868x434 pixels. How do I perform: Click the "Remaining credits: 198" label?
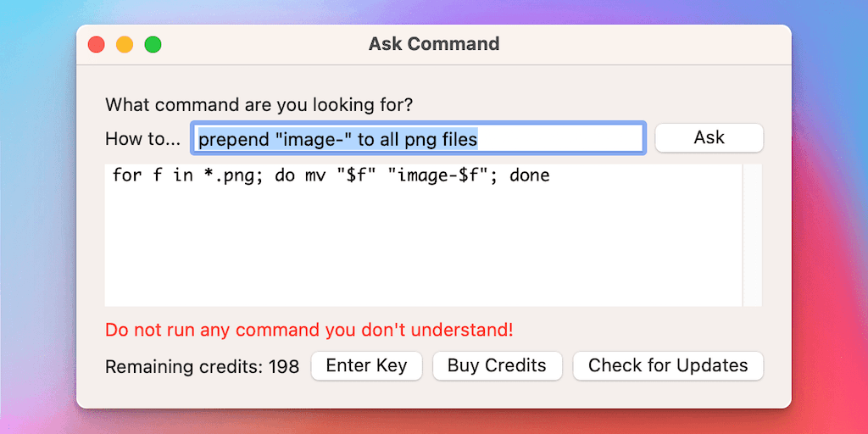point(202,367)
